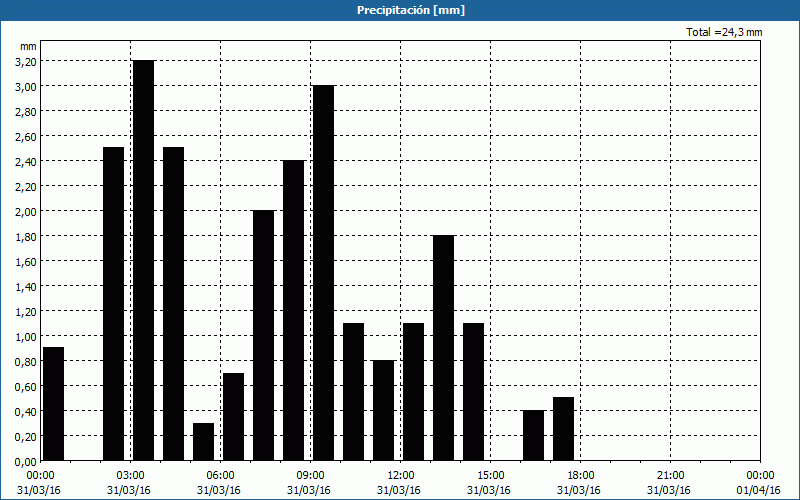Click the 2,00 mm bar
Image resolution: width=800 pixels, height=500 pixels.
(263, 335)
